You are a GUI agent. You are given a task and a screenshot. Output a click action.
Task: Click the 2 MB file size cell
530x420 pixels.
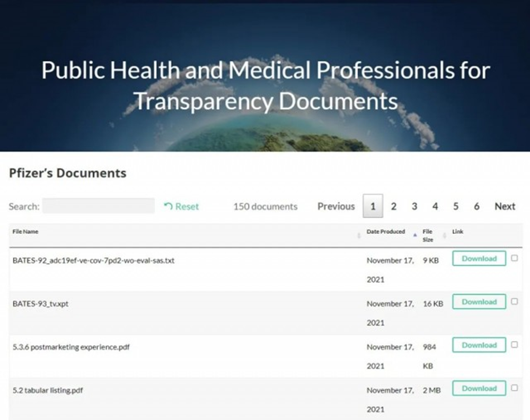pyautogui.click(x=431, y=390)
